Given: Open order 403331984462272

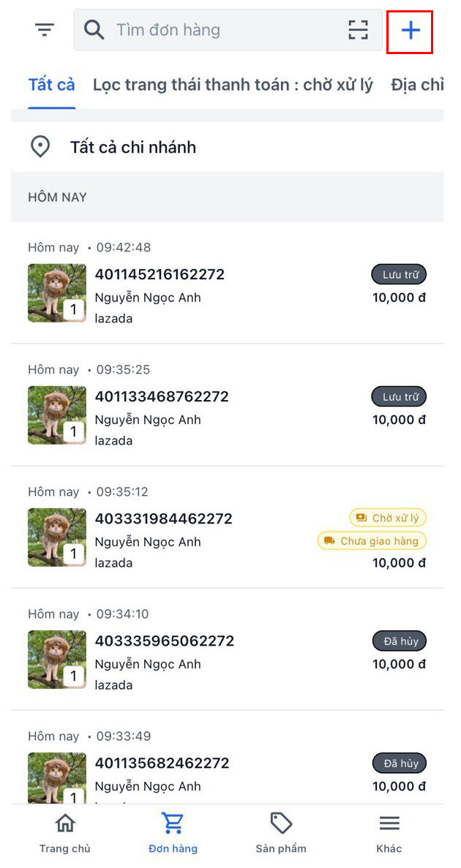Looking at the screenshot, I should point(163,519).
